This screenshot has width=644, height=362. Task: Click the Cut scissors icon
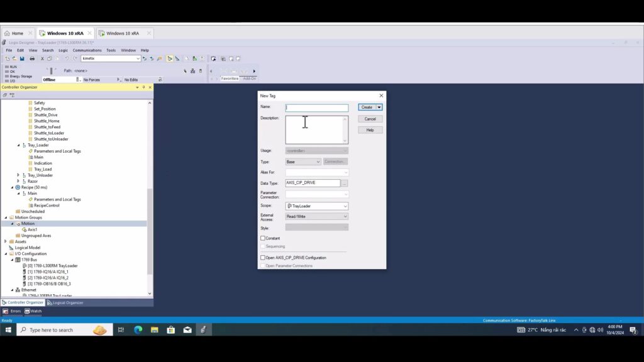point(42,58)
